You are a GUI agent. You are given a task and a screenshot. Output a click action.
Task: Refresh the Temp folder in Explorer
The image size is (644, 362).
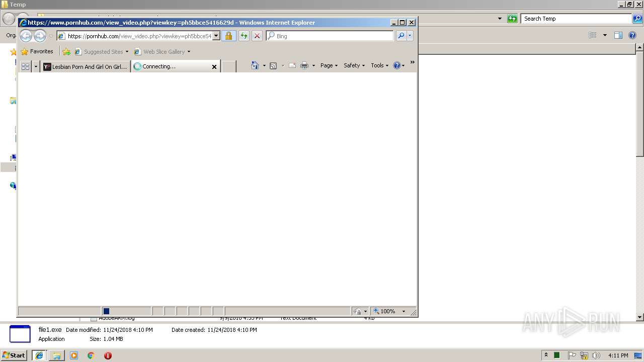pos(512,19)
